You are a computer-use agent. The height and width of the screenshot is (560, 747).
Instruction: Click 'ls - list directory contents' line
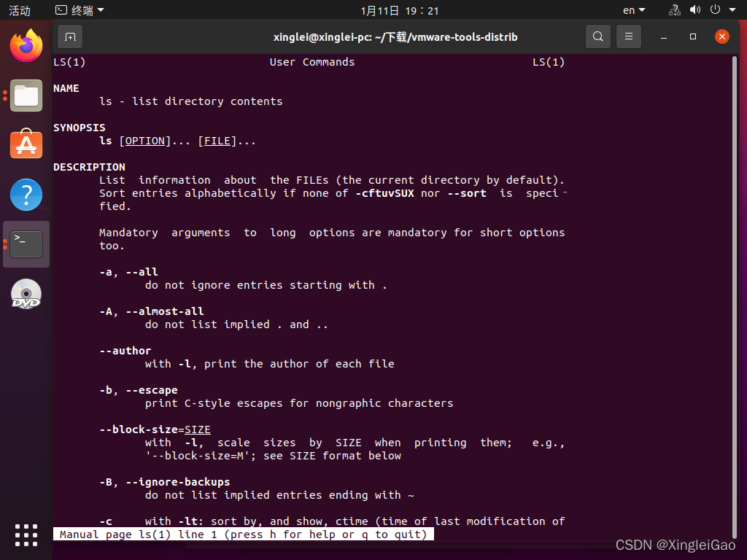click(x=191, y=101)
